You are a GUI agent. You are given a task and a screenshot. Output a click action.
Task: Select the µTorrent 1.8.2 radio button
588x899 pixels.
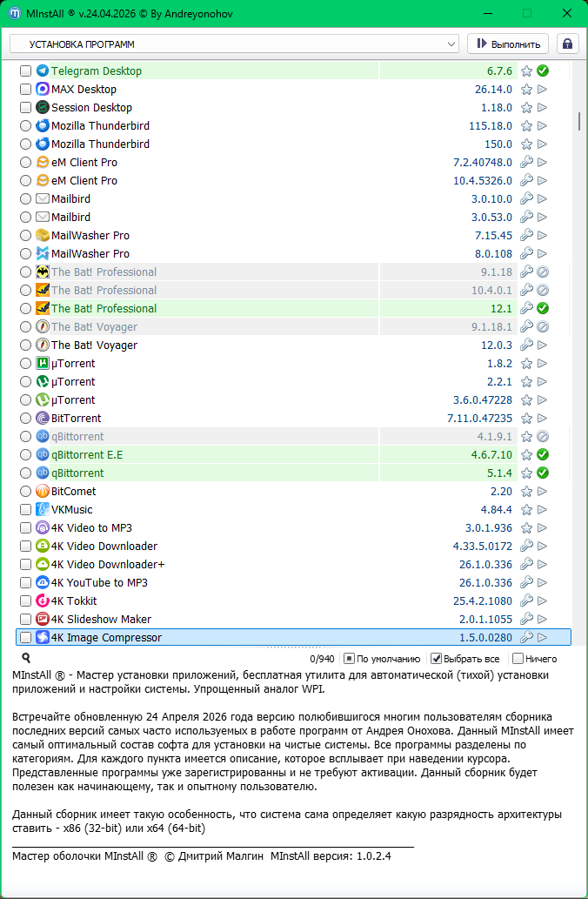coord(26,364)
